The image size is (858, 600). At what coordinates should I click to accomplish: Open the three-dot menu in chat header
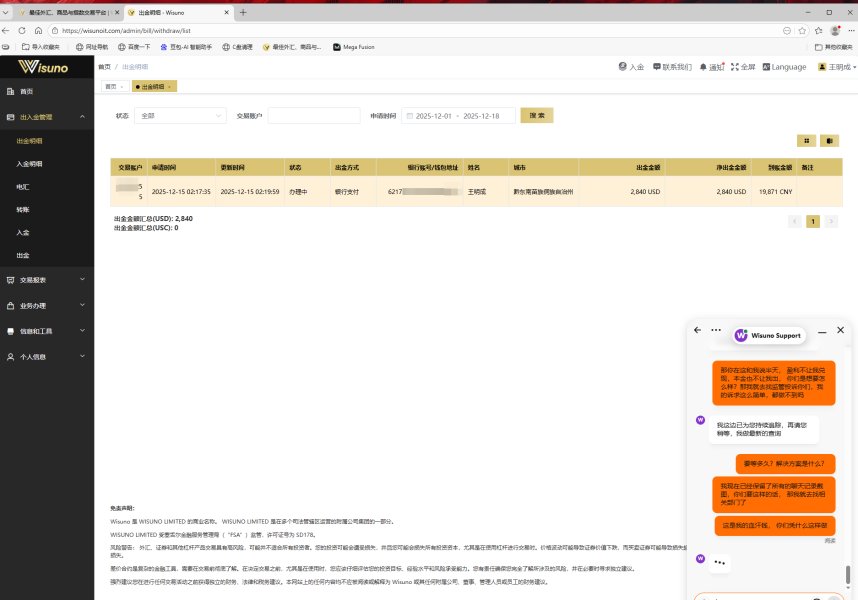[x=716, y=330]
